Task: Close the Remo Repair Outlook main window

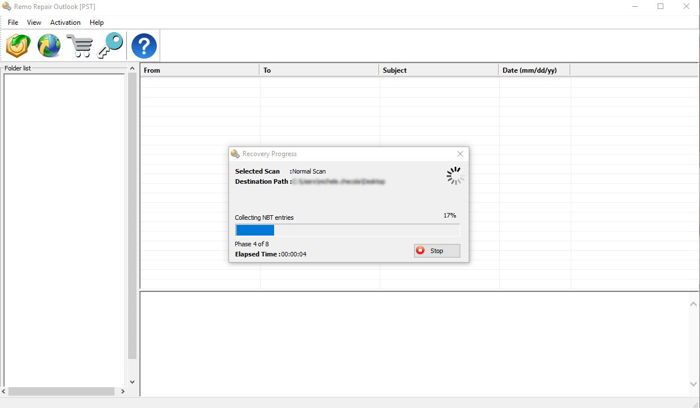Action: 686,6
